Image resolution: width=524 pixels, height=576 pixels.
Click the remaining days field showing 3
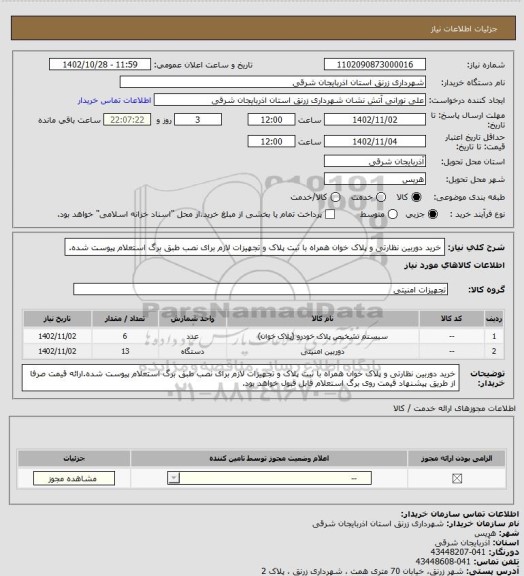(x=198, y=120)
